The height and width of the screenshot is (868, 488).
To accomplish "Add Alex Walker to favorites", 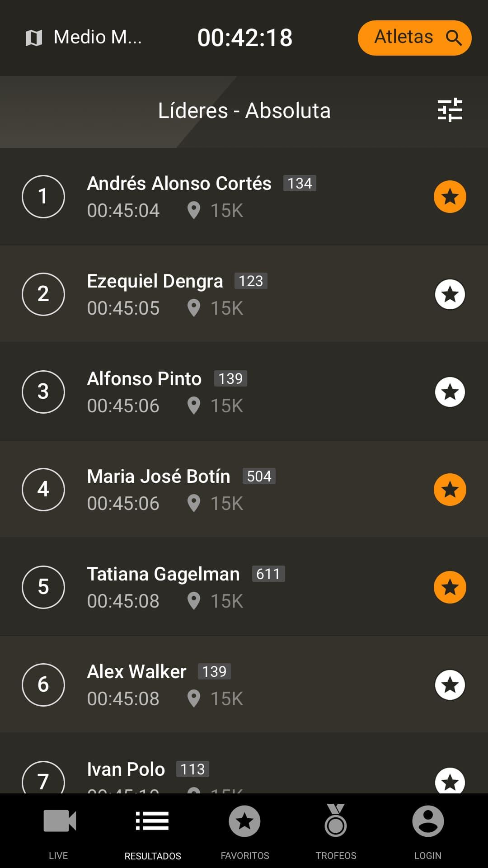I will pos(450,685).
